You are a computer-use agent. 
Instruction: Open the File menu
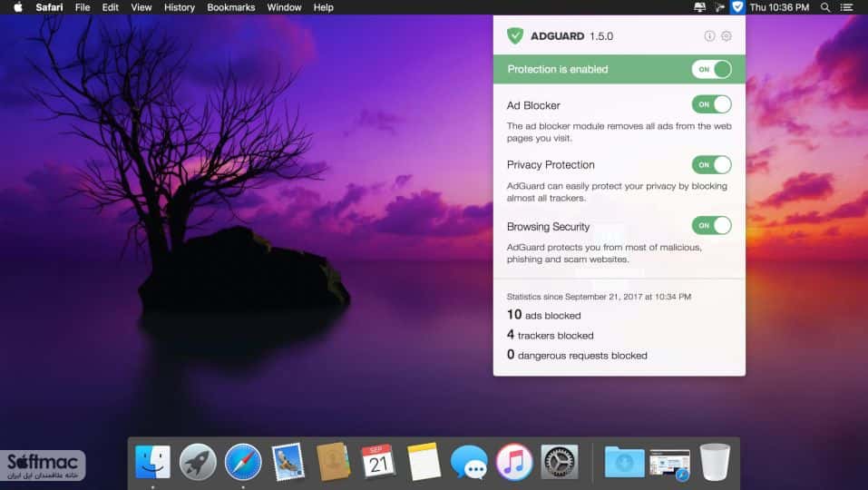click(x=83, y=7)
